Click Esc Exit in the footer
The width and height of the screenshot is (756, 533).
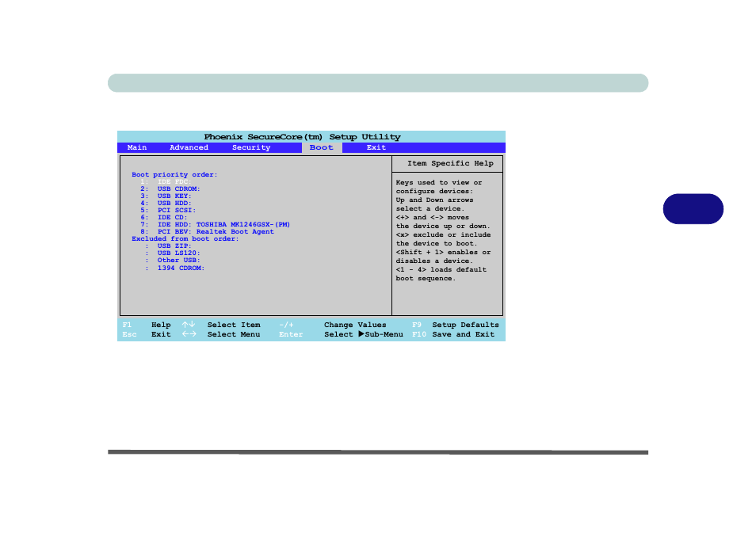[147, 334]
